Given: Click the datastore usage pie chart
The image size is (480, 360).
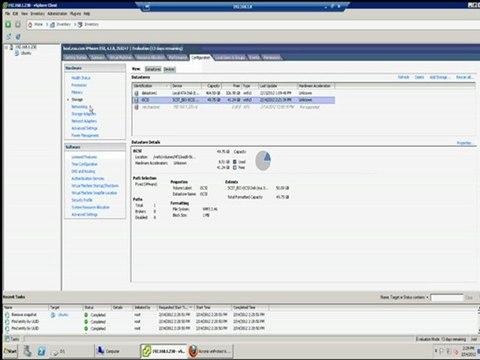Looking at the screenshot, I should tap(263, 160).
